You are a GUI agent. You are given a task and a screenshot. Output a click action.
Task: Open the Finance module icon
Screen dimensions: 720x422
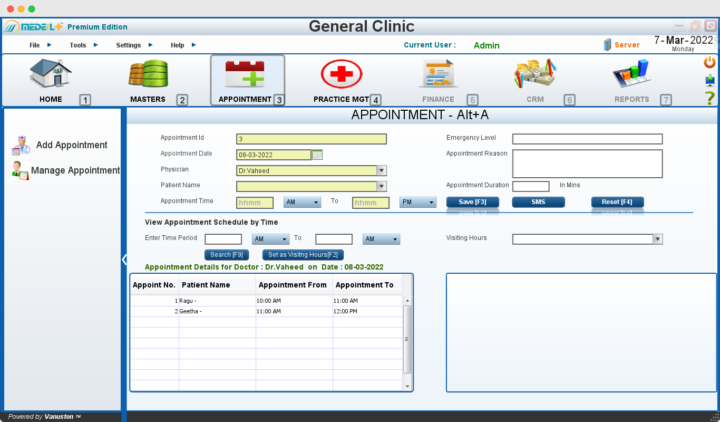click(x=438, y=75)
